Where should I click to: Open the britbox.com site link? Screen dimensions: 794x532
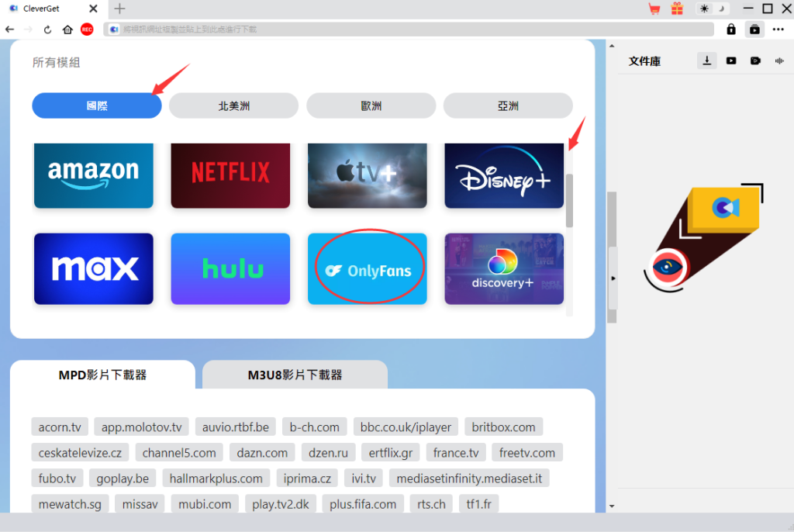coord(503,427)
